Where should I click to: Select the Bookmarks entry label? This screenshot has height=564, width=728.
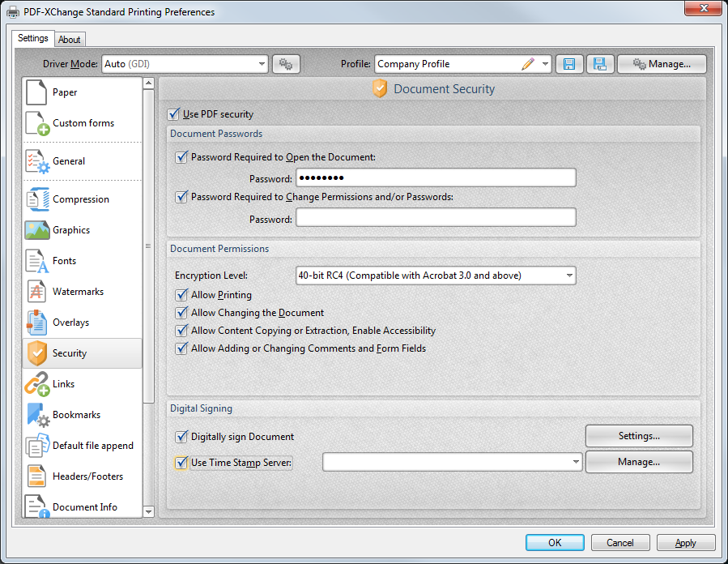(x=77, y=414)
